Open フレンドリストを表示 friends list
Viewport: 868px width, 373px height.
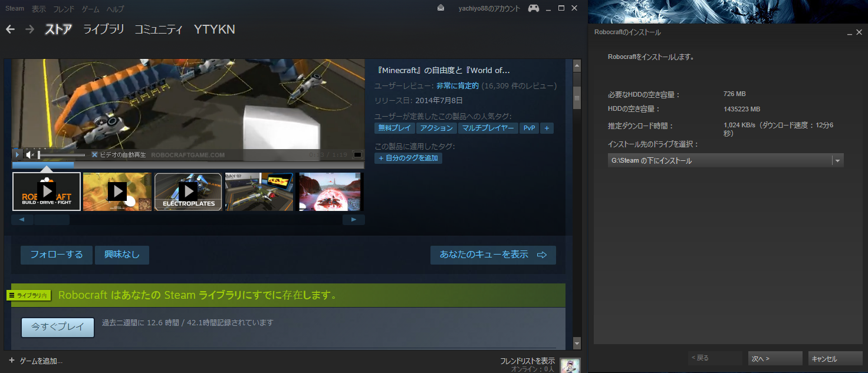[x=527, y=361]
